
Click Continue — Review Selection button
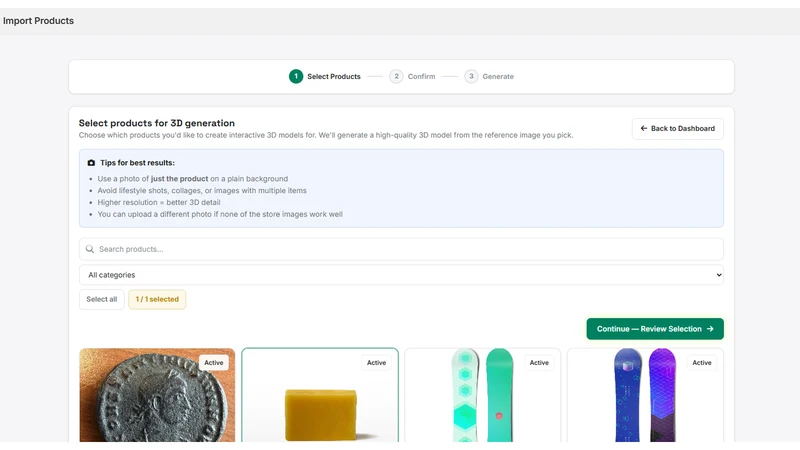pos(655,329)
